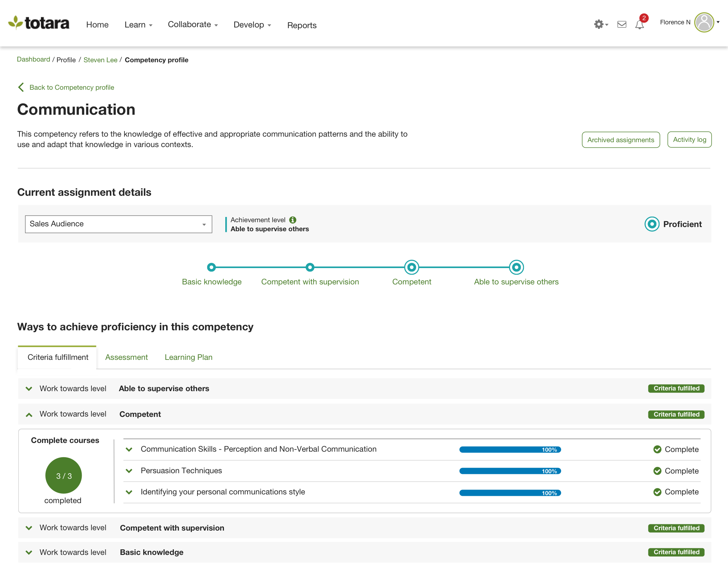The width and height of the screenshot is (728, 565).
Task: Open the messages envelope icon
Action: (x=622, y=24)
